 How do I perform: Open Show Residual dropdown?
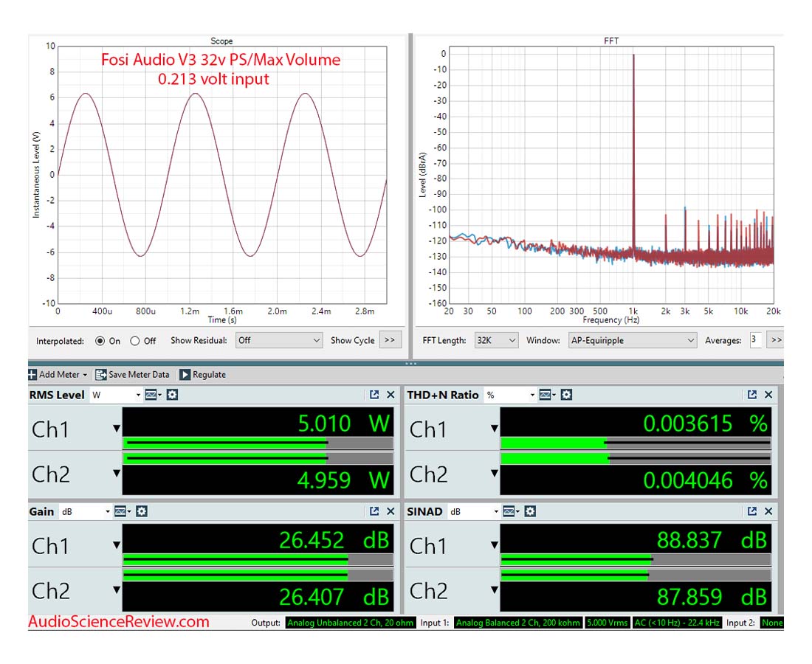point(279,341)
